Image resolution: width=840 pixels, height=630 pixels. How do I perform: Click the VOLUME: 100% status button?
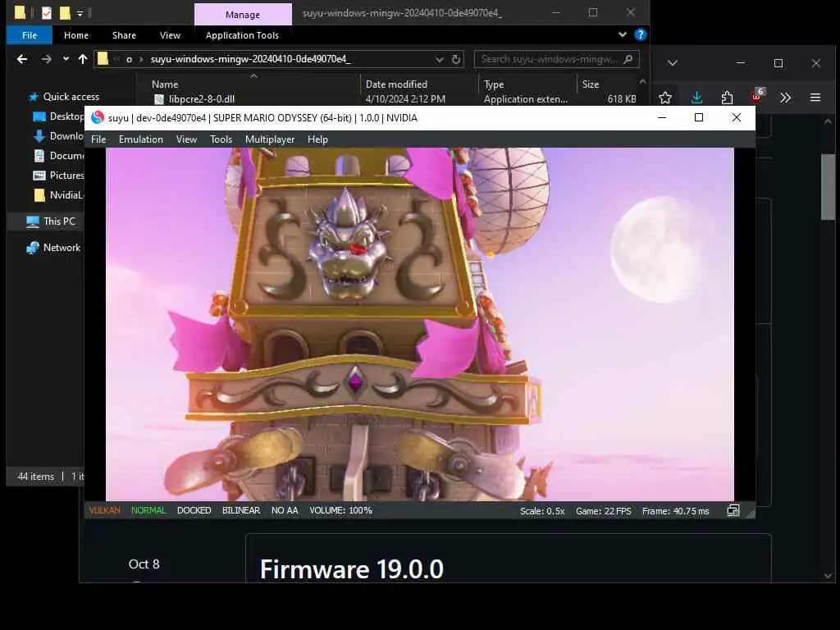coord(340,510)
